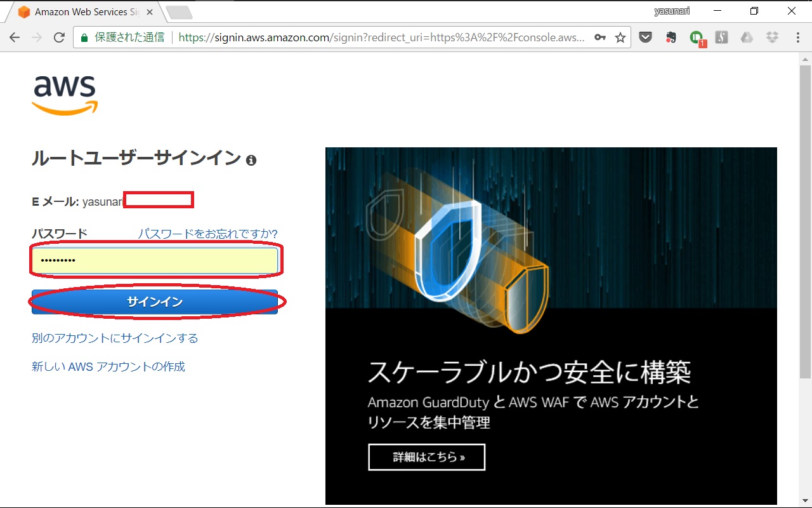Click the ルートユーザーサインイン heading text
Viewport: 812px width, 508px height.
136,158
